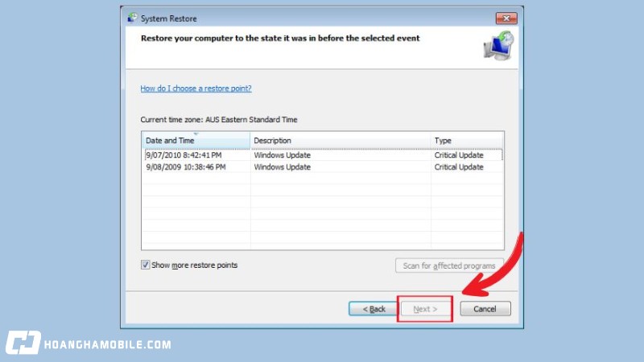This screenshot has height=362, width=644.
Task: Uncheck Show more restore points checkbox
Action: (146, 265)
